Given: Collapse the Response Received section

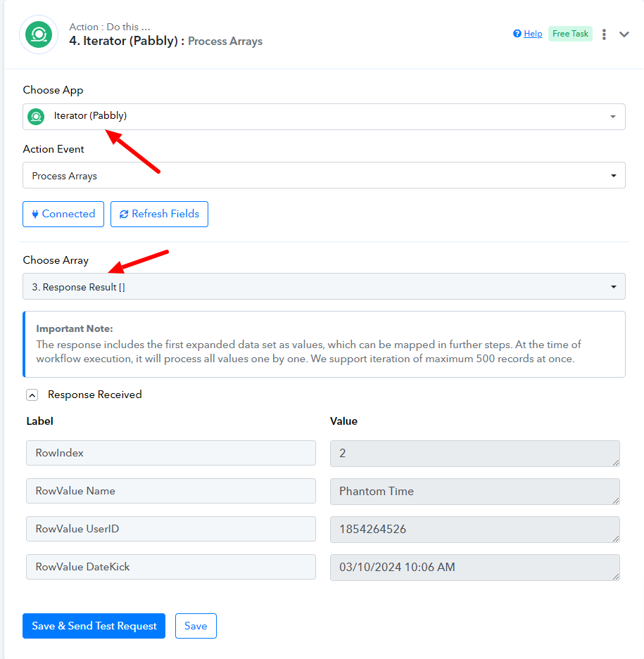Looking at the screenshot, I should click(32, 395).
